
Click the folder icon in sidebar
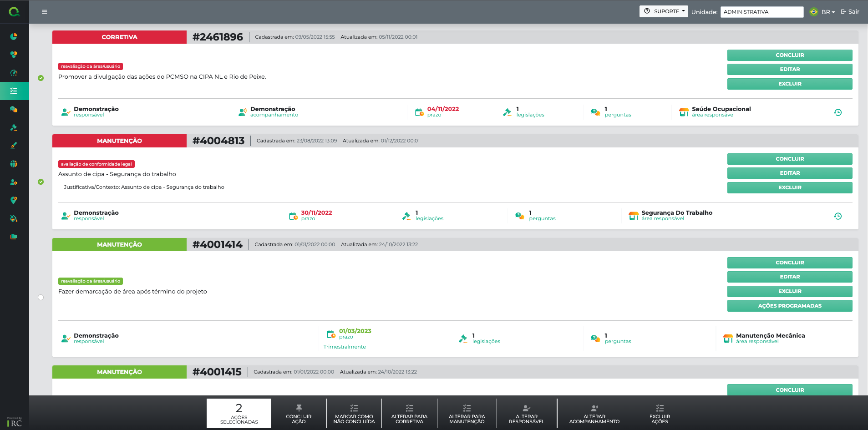click(14, 237)
